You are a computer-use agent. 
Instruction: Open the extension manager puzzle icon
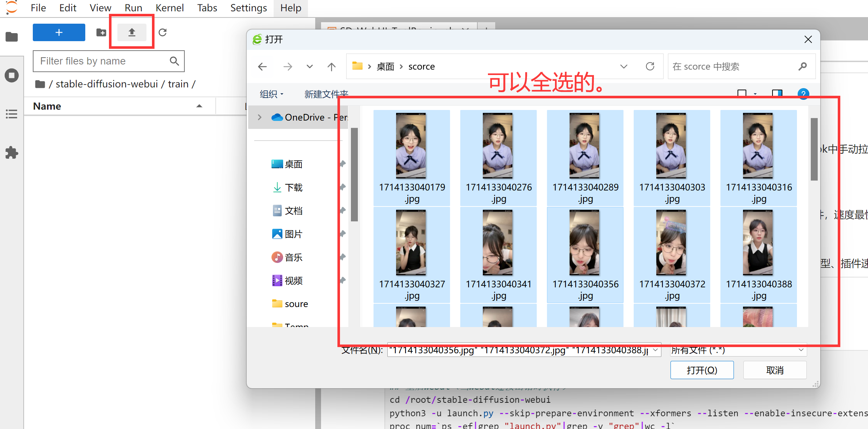point(12,153)
